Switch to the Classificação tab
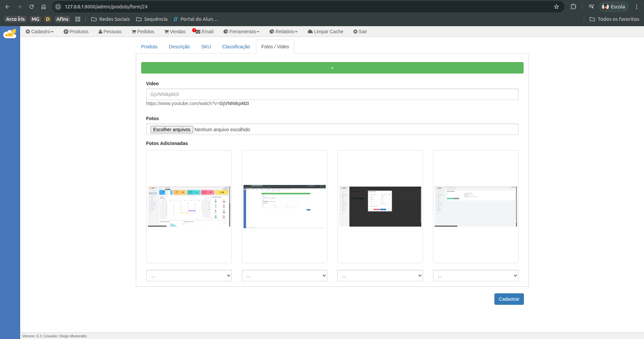Viewport: 644px width, 339px height. tap(236, 47)
